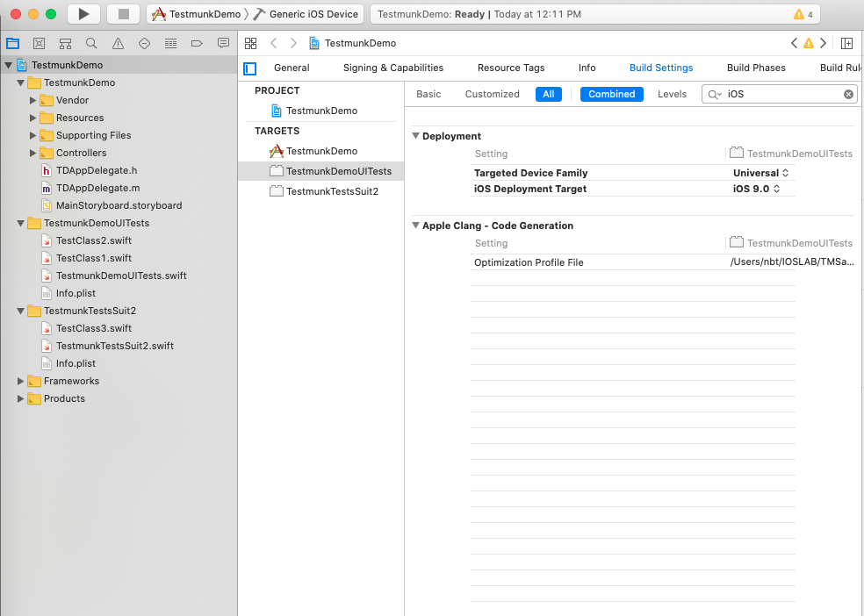Open the Find navigator magnifier icon

[x=91, y=44]
